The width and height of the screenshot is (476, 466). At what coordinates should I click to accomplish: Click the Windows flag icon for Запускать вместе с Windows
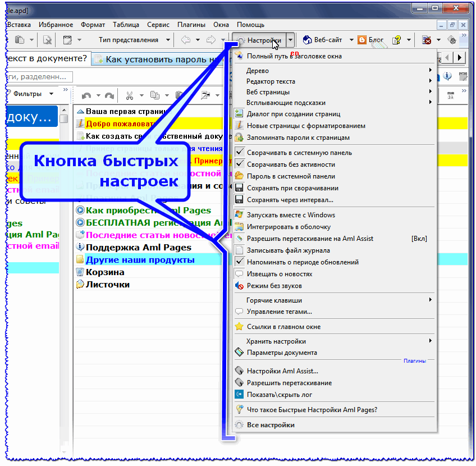[239, 214]
